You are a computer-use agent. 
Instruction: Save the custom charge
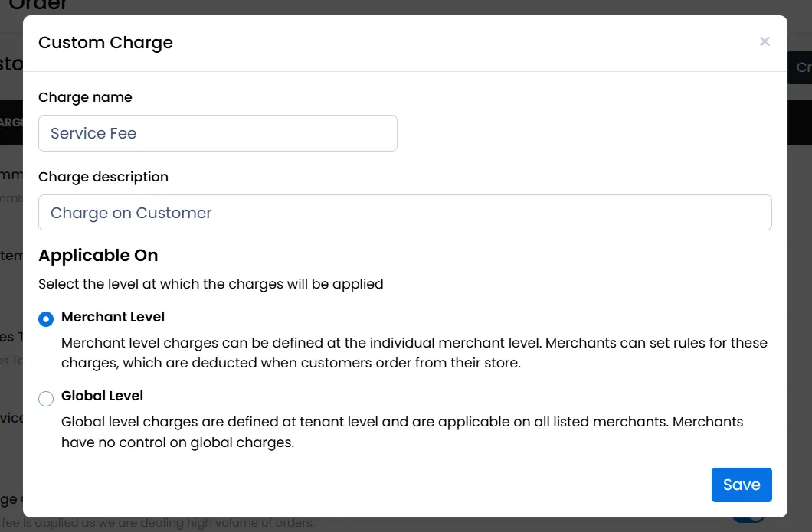coord(742,485)
